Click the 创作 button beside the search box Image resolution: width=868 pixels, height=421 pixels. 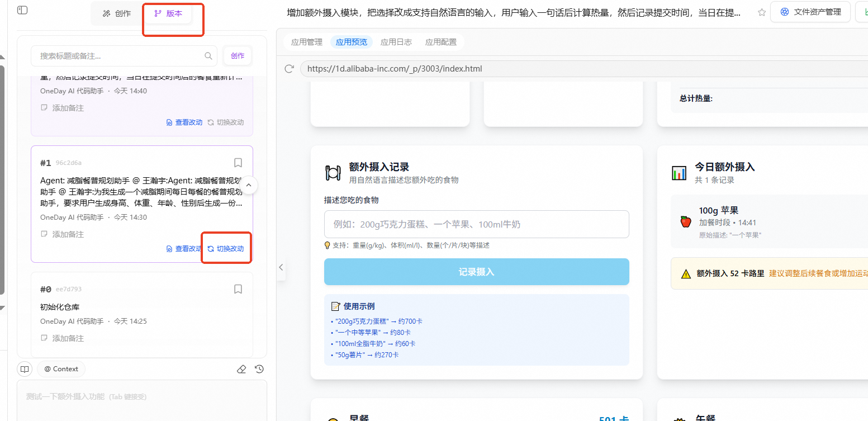238,56
